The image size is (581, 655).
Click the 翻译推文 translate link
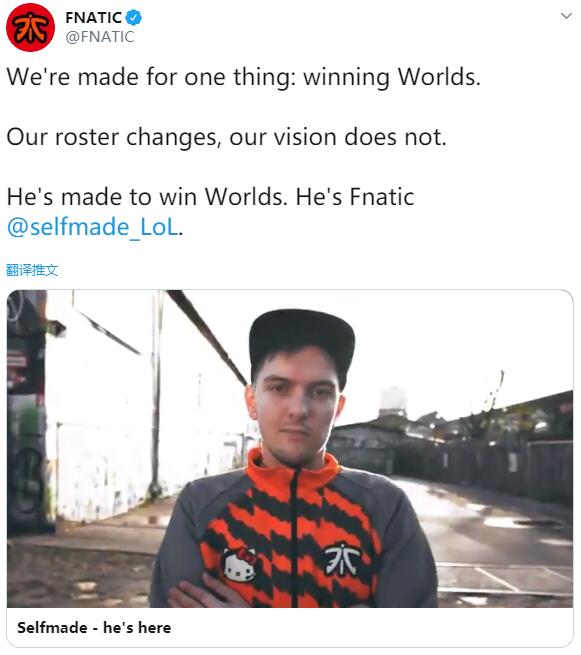click(32, 270)
